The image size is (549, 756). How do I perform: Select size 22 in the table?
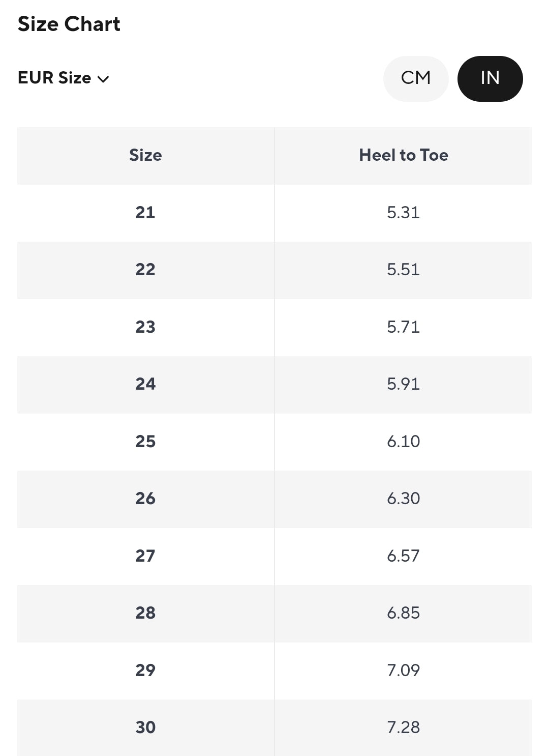(145, 270)
